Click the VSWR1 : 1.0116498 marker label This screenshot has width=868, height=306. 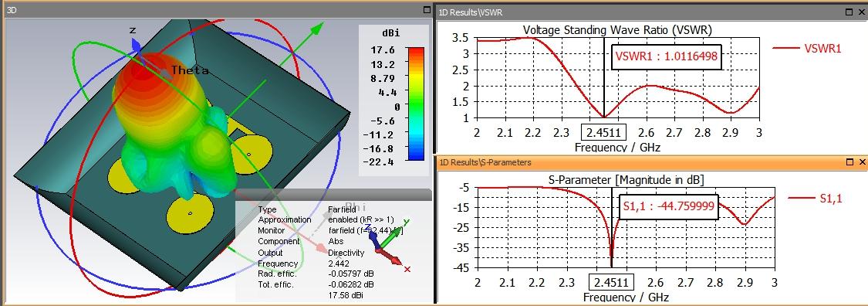click(x=667, y=57)
